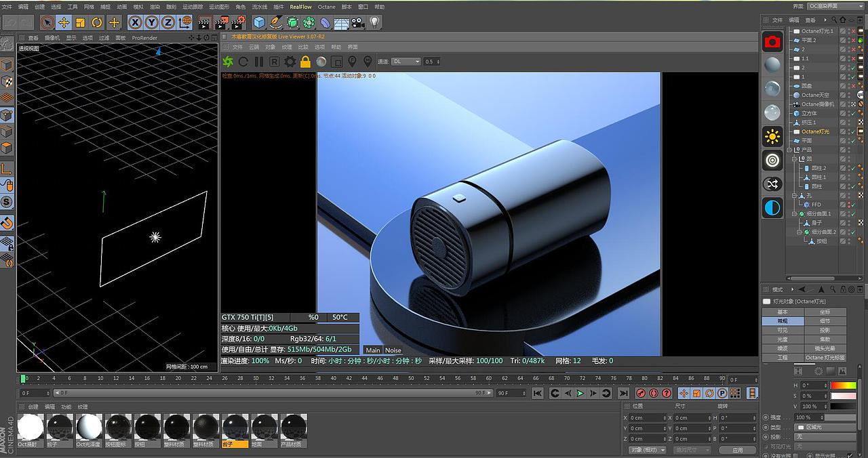Collapse 细分曲面.2 in object tree
The image size is (868, 458).
(x=800, y=232)
